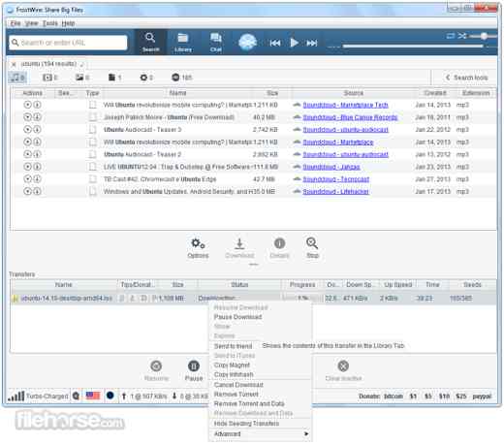
Task: Choose Send to friend in the context menu
Action: coord(233,346)
